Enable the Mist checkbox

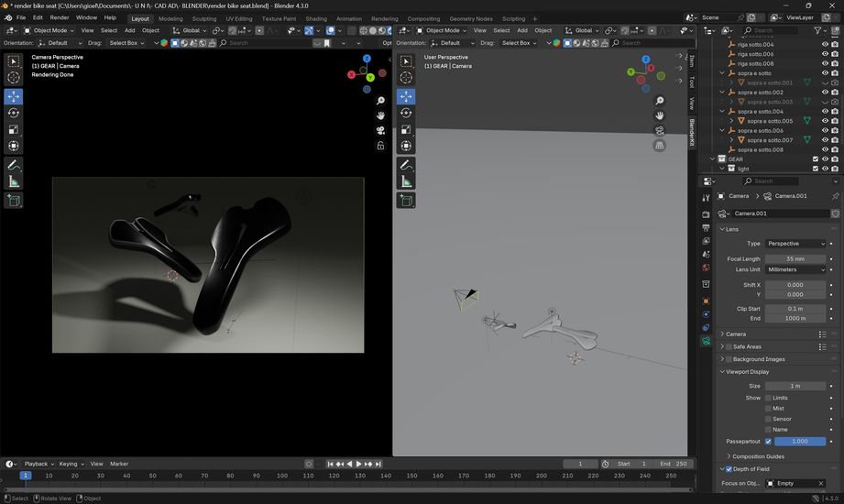pos(768,409)
